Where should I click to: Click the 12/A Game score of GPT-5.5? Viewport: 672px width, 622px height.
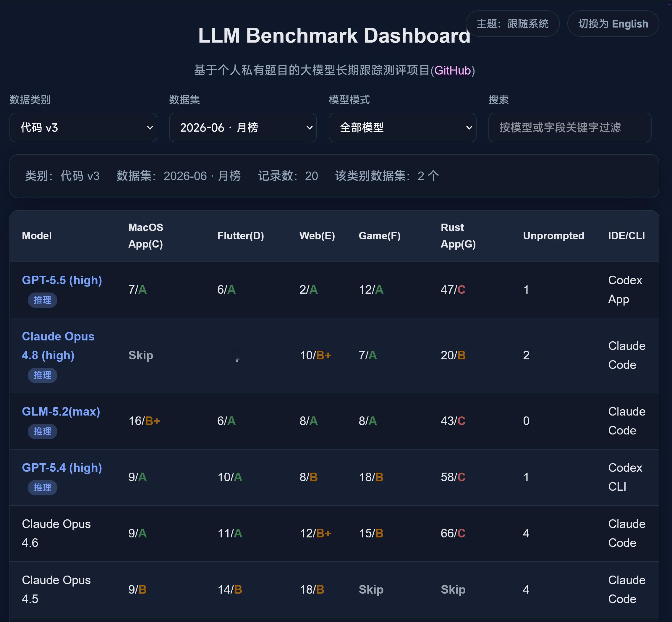pos(371,290)
